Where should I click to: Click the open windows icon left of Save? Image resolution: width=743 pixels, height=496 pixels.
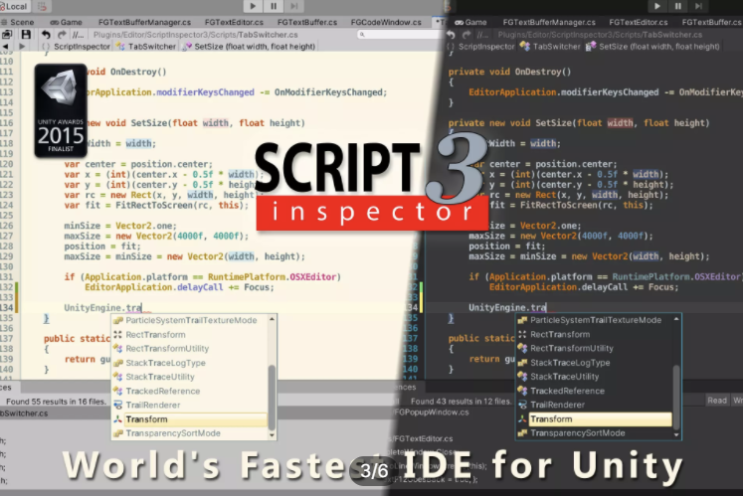(7, 35)
